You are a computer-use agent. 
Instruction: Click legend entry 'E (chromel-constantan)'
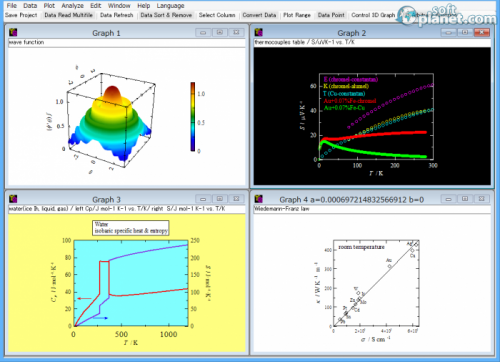click(351, 79)
